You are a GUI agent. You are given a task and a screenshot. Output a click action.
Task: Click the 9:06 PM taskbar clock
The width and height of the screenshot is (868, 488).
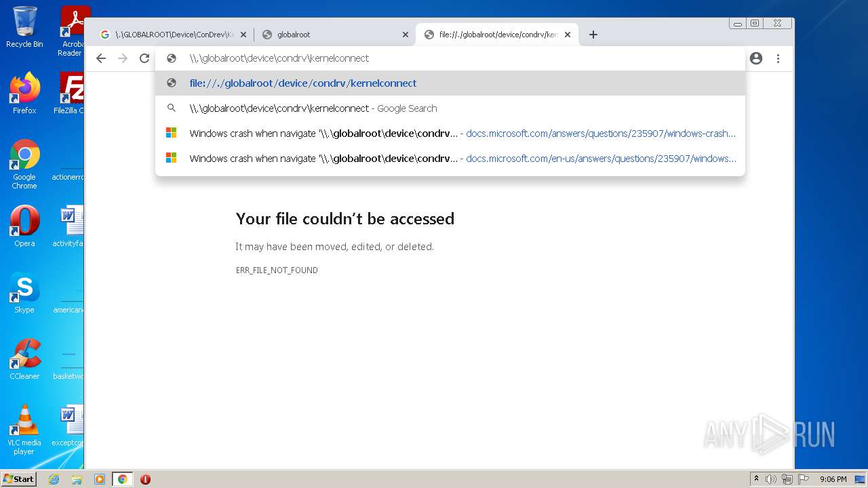[x=833, y=479]
